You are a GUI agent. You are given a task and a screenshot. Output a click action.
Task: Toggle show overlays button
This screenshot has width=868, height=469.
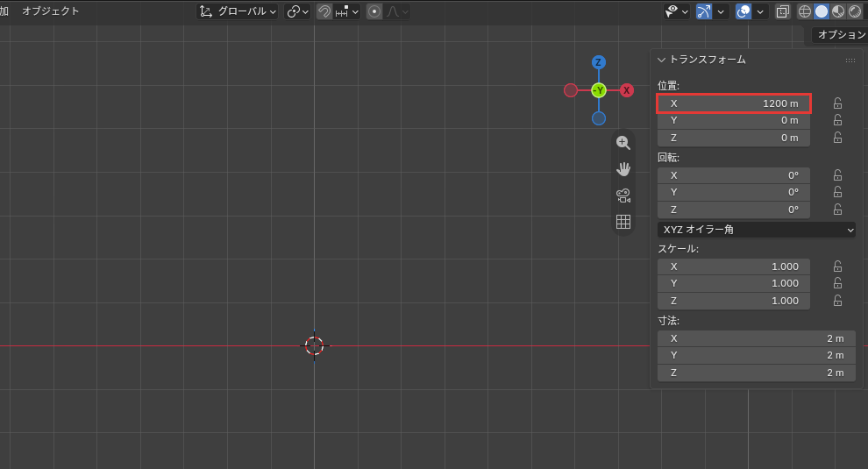click(x=743, y=11)
